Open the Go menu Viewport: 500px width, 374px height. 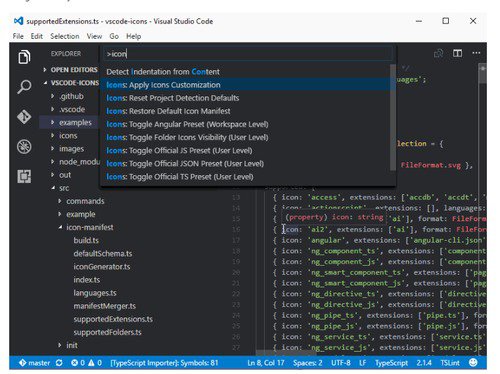coord(114,36)
